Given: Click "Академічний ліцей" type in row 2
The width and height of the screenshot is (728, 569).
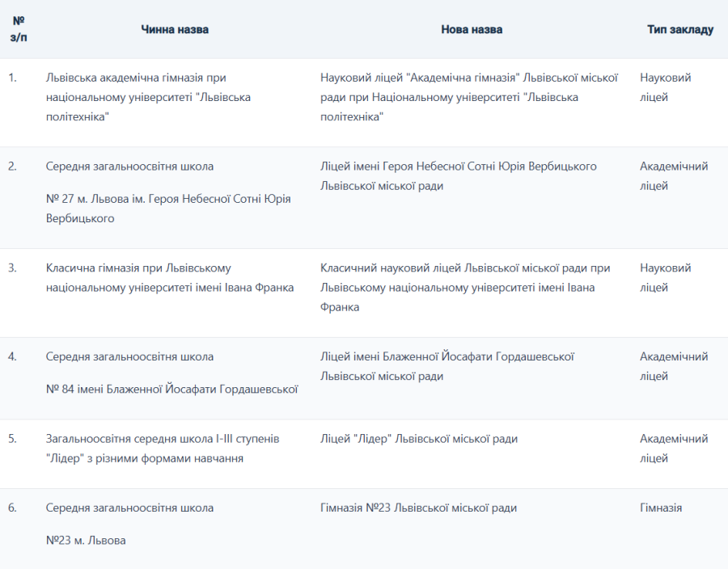Looking at the screenshot, I should pyautogui.click(x=673, y=176).
